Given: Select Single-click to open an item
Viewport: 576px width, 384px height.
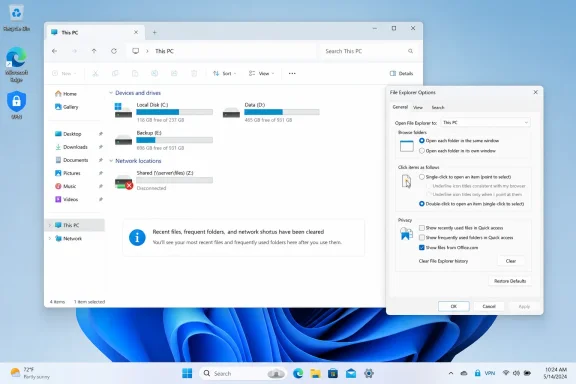Looking at the screenshot, I should [x=422, y=177].
